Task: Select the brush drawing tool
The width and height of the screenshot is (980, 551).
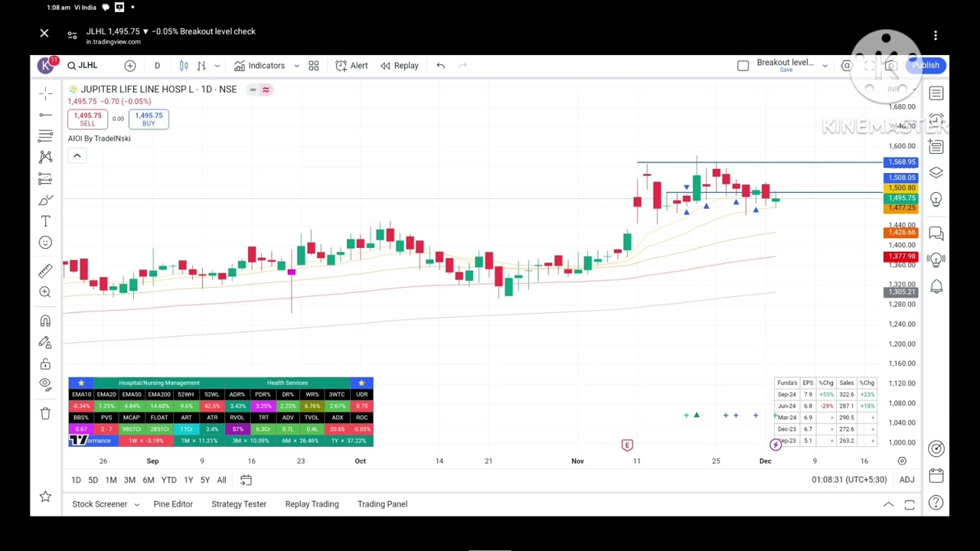Action: 45,200
